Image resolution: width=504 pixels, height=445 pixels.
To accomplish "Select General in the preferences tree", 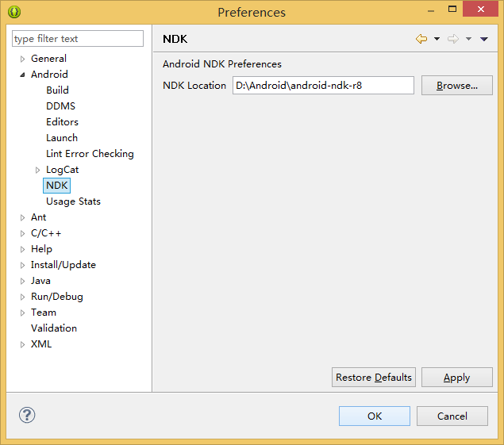I will coord(48,59).
